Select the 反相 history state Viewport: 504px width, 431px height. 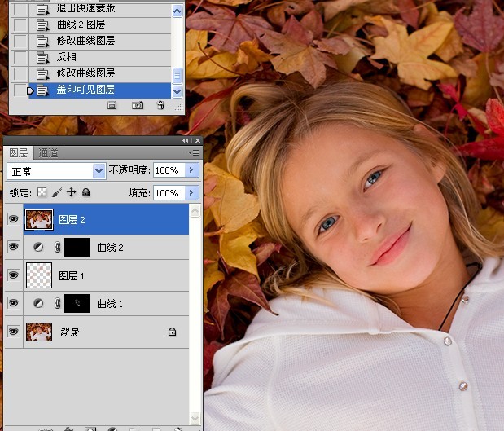pos(100,58)
